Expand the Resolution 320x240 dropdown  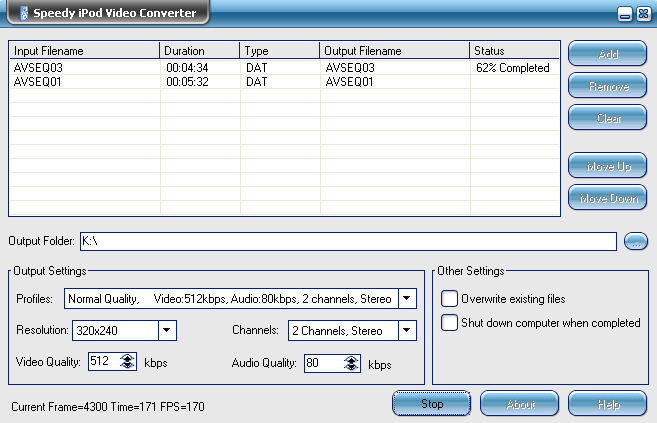pyautogui.click(x=167, y=330)
